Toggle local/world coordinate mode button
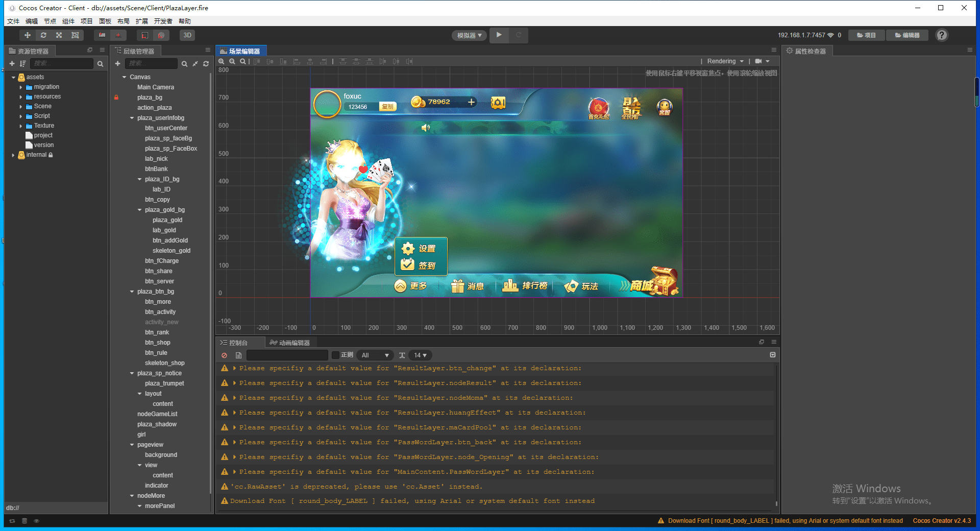This screenshot has width=980, height=531. 118,35
